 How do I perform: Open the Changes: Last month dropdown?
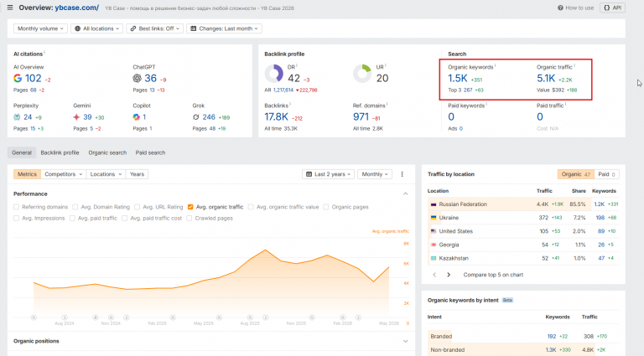(x=224, y=28)
